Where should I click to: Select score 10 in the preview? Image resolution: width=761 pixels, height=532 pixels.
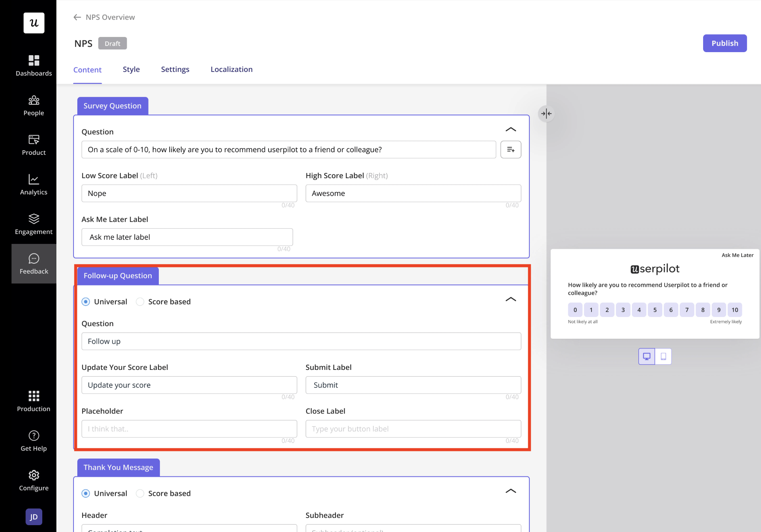click(735, 310)
